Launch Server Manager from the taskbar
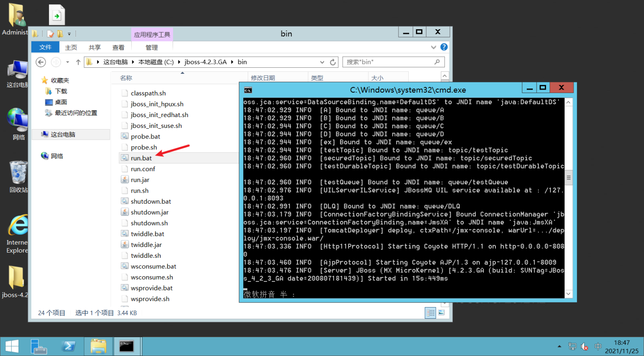Image resolution: width=644 pixels, height=356 pixels. click(39, 347)
